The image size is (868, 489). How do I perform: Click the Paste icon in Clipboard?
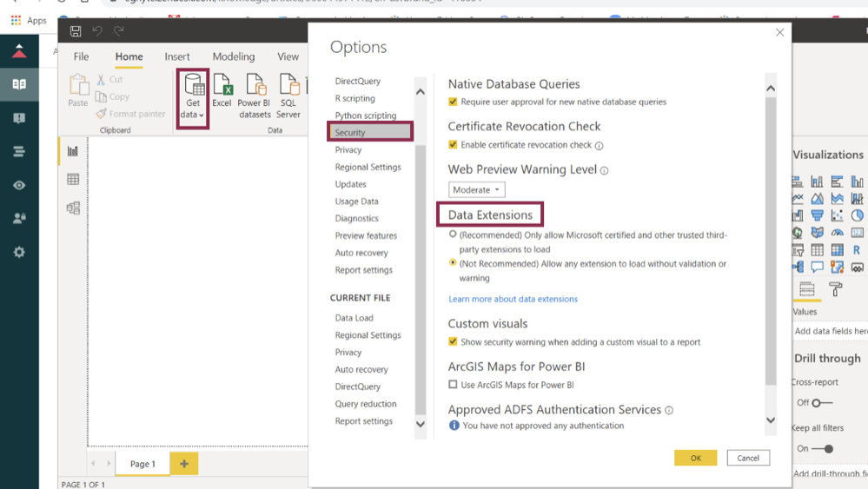pyautogui.click(x=78, y=90)
